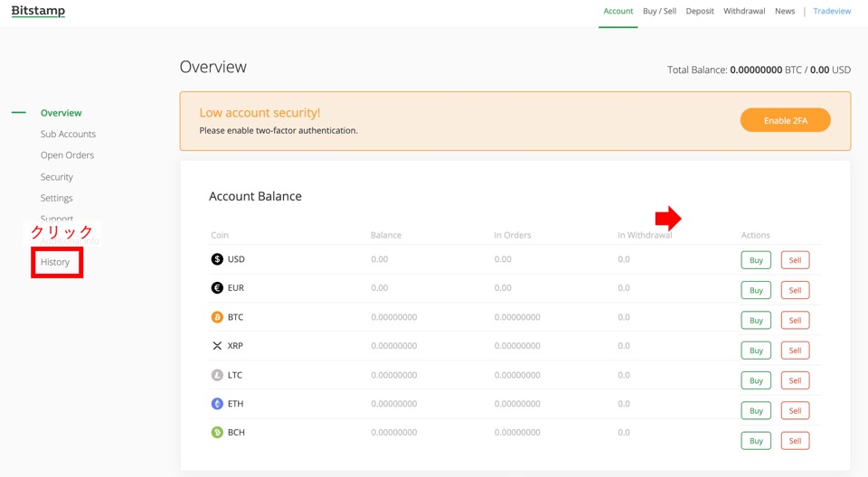Open Tradeview link
This screenshot has width=868, height=477.
(x=832, y=11)
